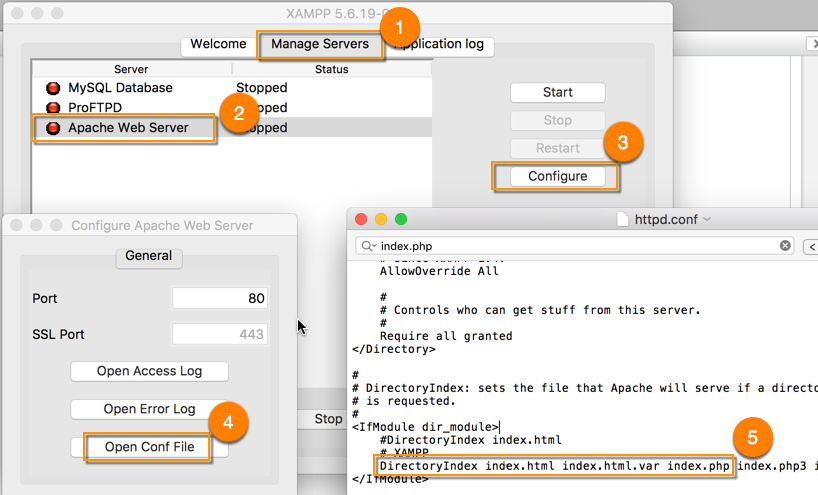Click the MySQL Database red status icon
This screenshot has height=495, width=818.
point(53,88)
